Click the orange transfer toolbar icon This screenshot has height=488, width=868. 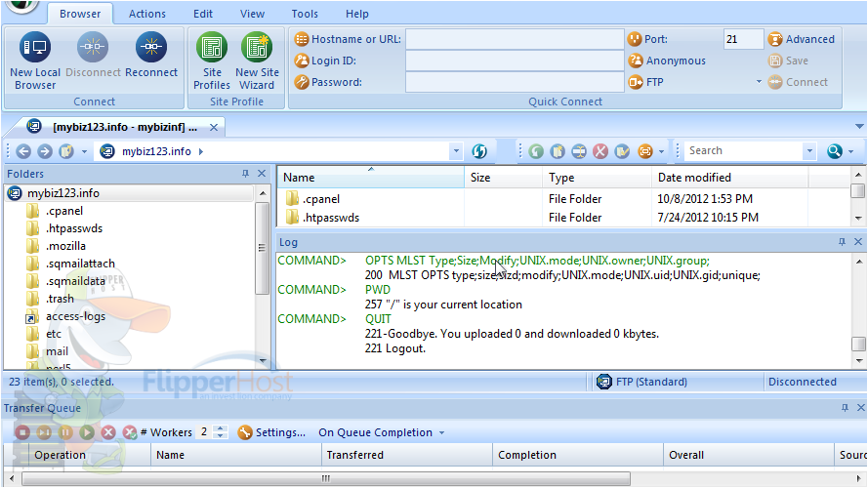(645, 151)
